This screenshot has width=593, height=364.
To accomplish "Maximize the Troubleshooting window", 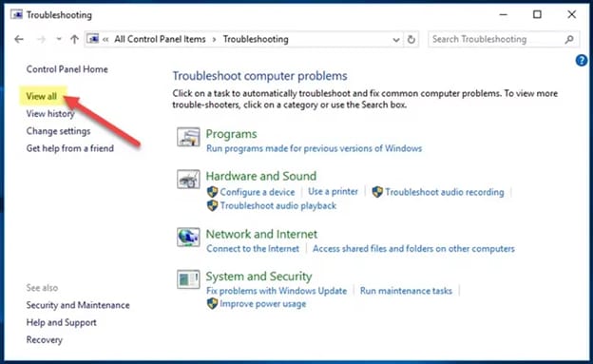I will (x=537, y=14).
